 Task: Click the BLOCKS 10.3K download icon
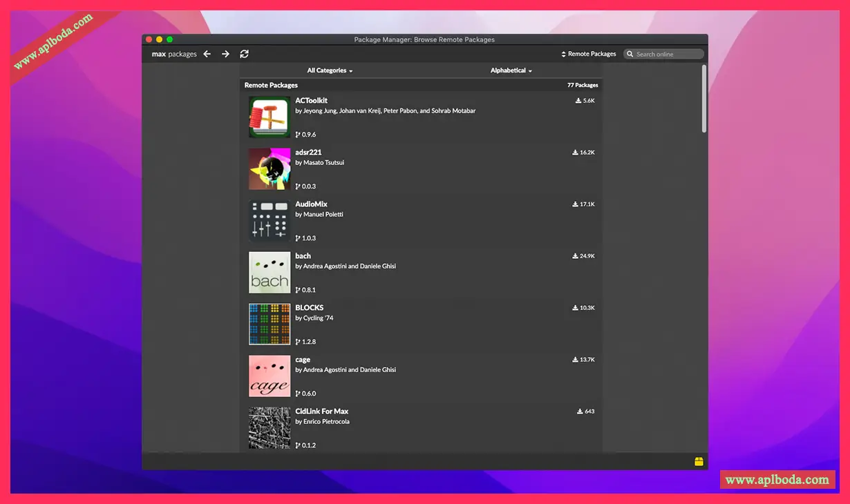click(x=575, y=308)
